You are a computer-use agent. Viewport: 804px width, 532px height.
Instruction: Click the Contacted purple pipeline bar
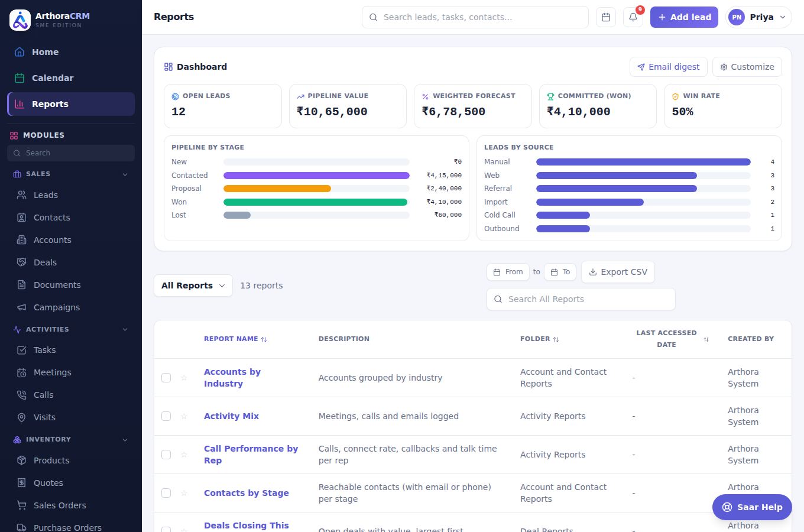(x=316, y=176)
